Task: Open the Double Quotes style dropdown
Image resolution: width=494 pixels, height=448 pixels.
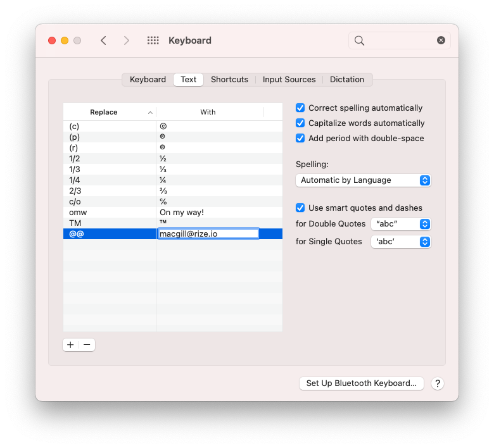Action: (401, 224)
